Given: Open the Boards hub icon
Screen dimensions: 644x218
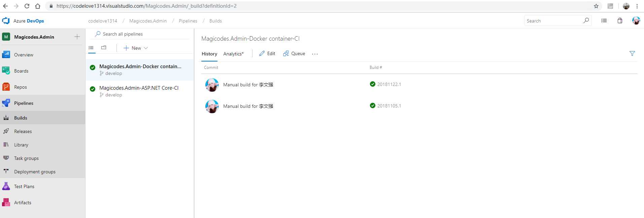Looking at the screenshot, I should 6,71.
